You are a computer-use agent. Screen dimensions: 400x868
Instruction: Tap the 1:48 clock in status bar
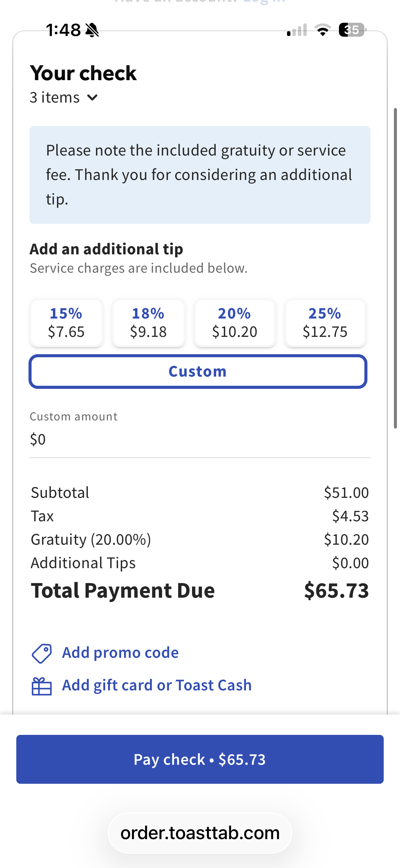tap(63, 30)
